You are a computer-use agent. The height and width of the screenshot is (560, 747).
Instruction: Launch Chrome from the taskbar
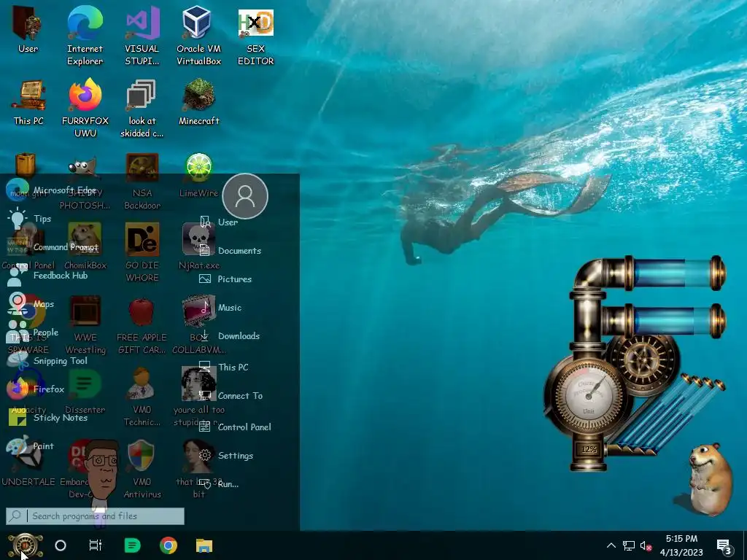tap(169, 545)
